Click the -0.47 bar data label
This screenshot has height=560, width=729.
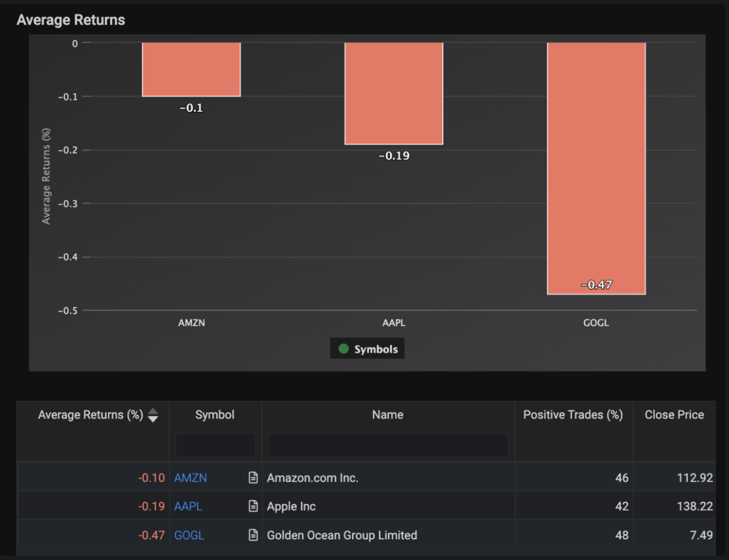[596, 284]
